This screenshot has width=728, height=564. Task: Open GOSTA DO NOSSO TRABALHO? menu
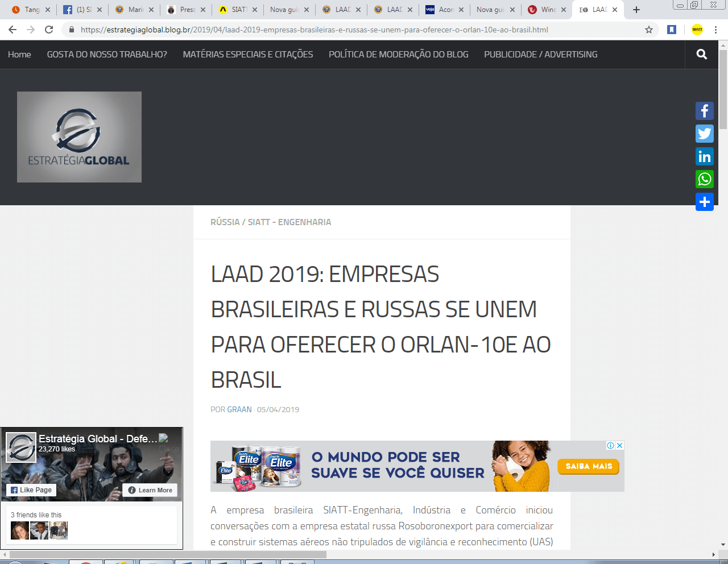tap(107, 55)
